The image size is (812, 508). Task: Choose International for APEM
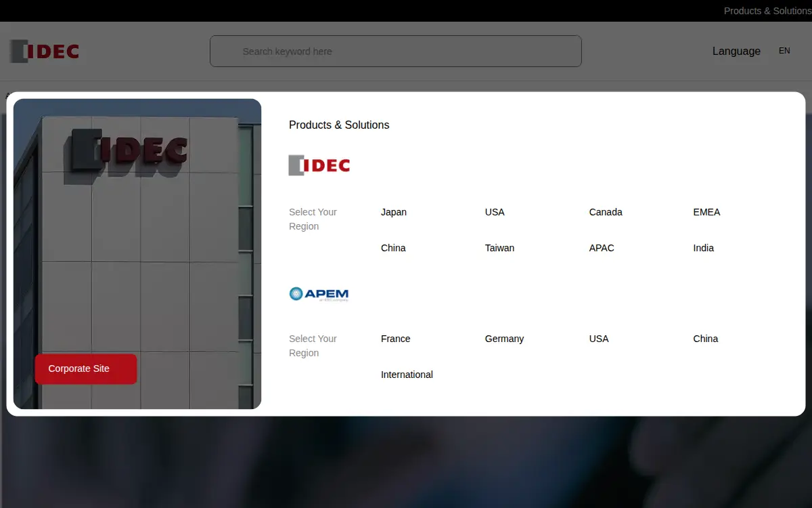407,375
